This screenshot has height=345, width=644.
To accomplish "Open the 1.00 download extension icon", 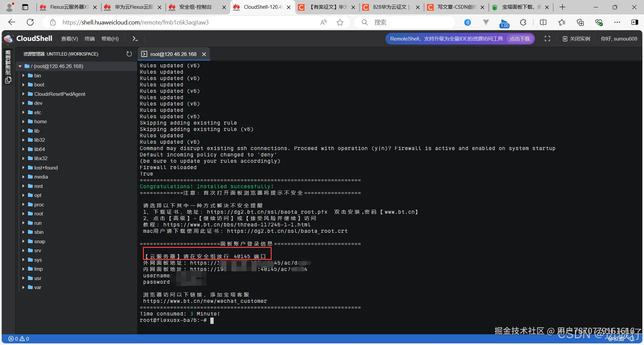I will coord(504,23).
